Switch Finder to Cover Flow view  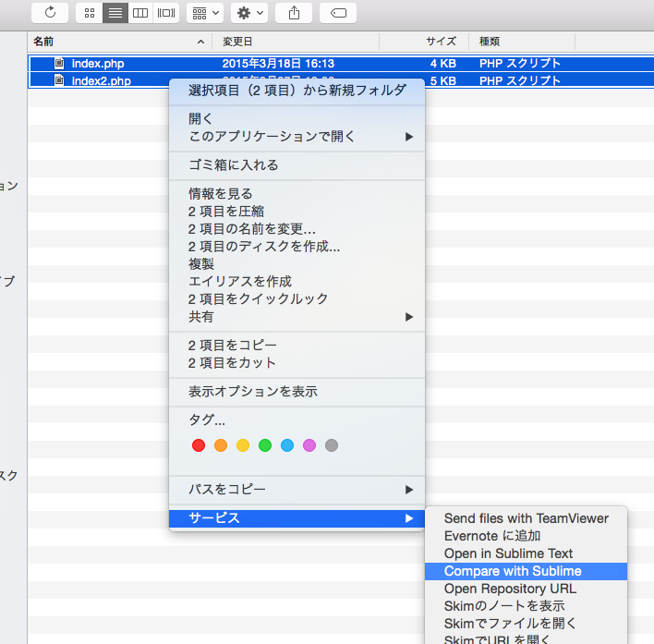166,13
